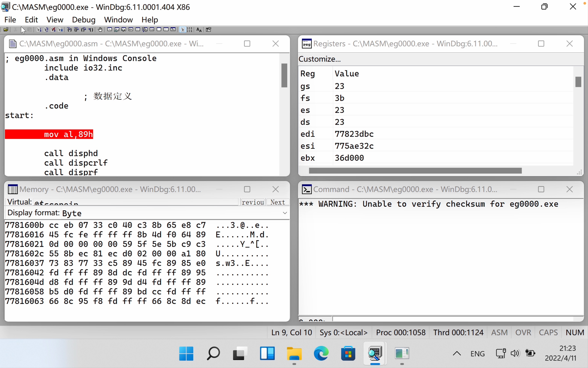This screenshot has height=368, width=588.
Task: Expand the Display format Byte dropdown
Action: click(x=285, y=213)
